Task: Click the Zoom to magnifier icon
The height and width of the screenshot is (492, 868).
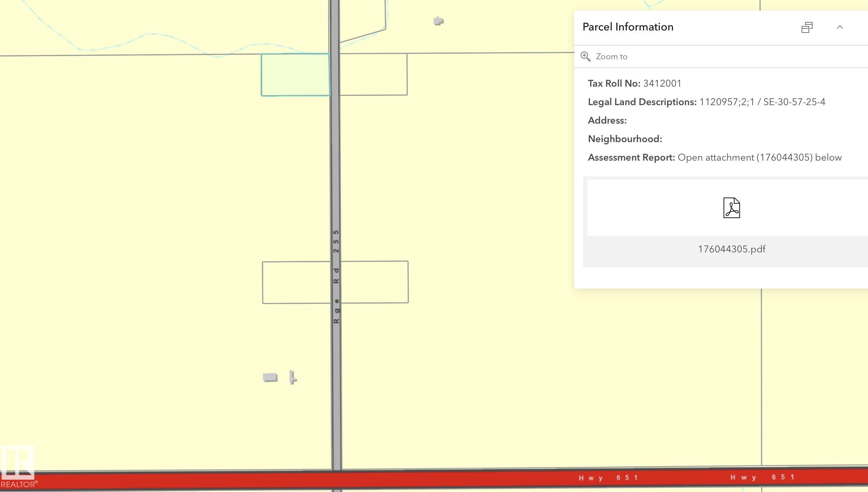Action: point(585,56)
